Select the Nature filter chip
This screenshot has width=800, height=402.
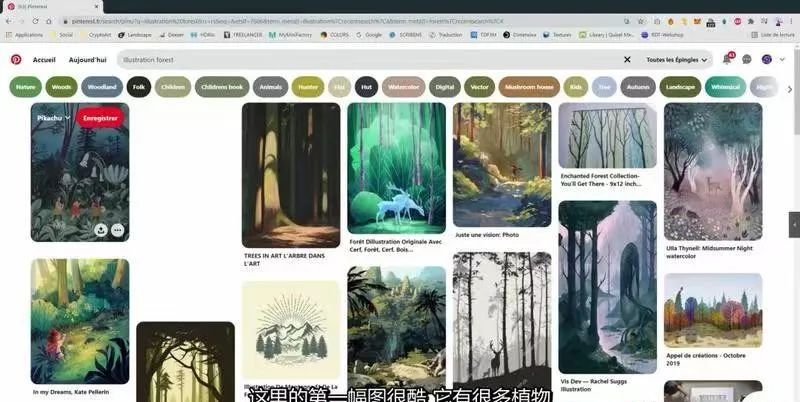(26, 87)
